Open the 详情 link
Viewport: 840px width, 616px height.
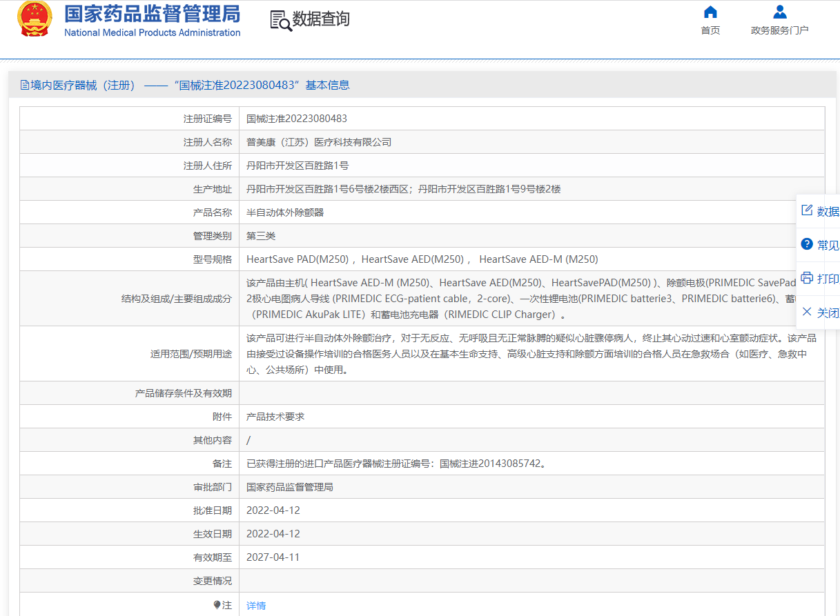click(x=256, y=606)
